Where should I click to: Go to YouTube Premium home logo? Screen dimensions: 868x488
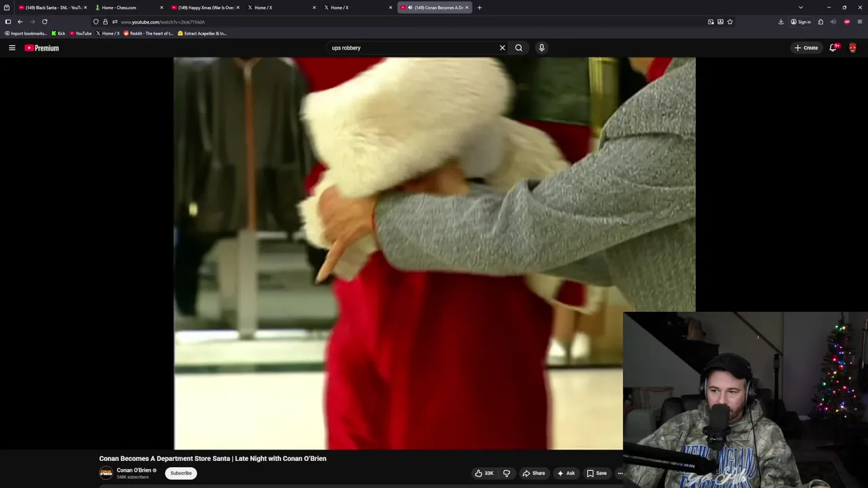[41, 48]
